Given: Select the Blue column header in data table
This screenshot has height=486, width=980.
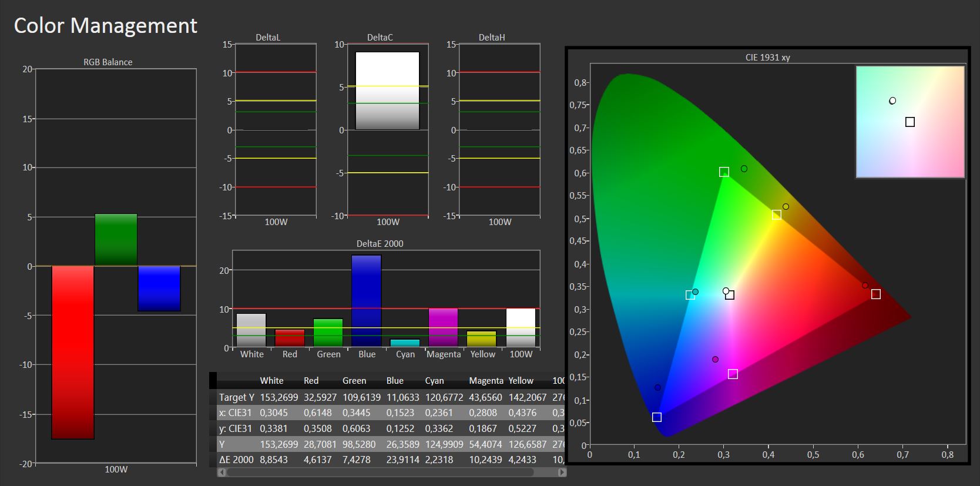Looking at the screenshot, I should click(x=395, y=381).
